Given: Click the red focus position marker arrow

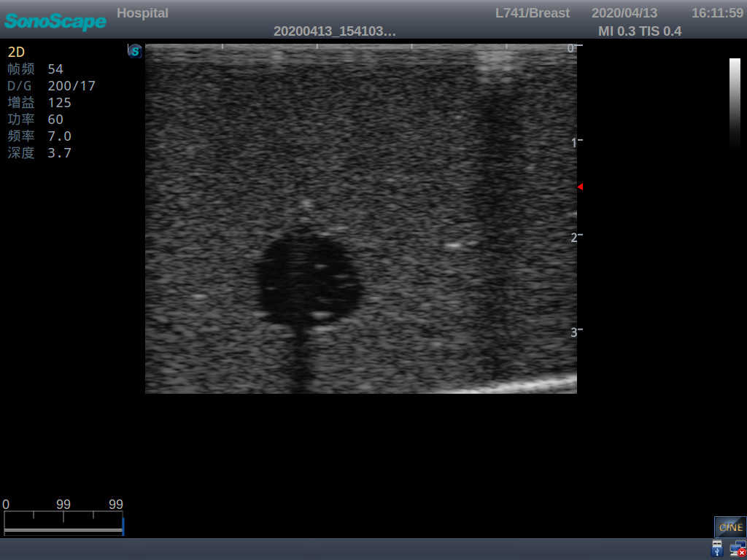Looking at the screenshot, I should tap(580, 187).
